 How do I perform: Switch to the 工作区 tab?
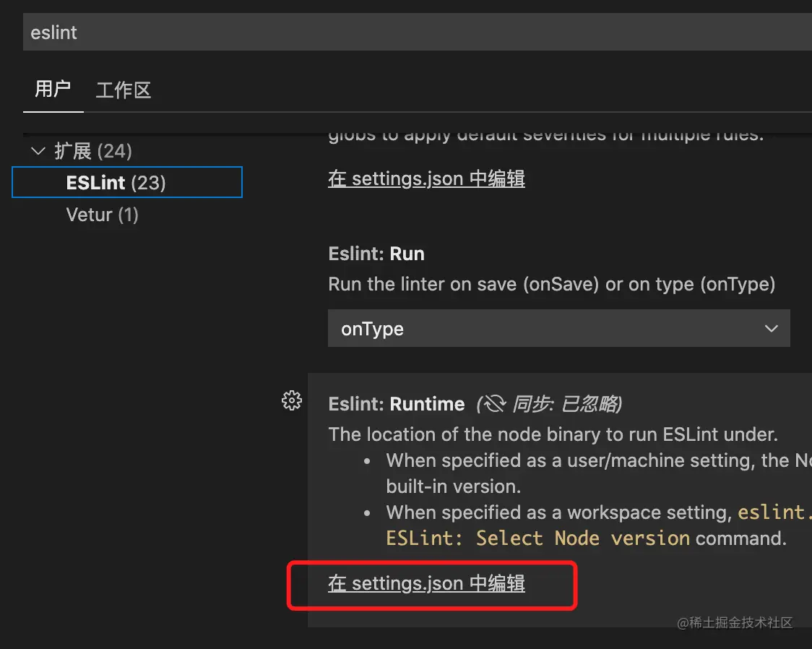point(124,90)
